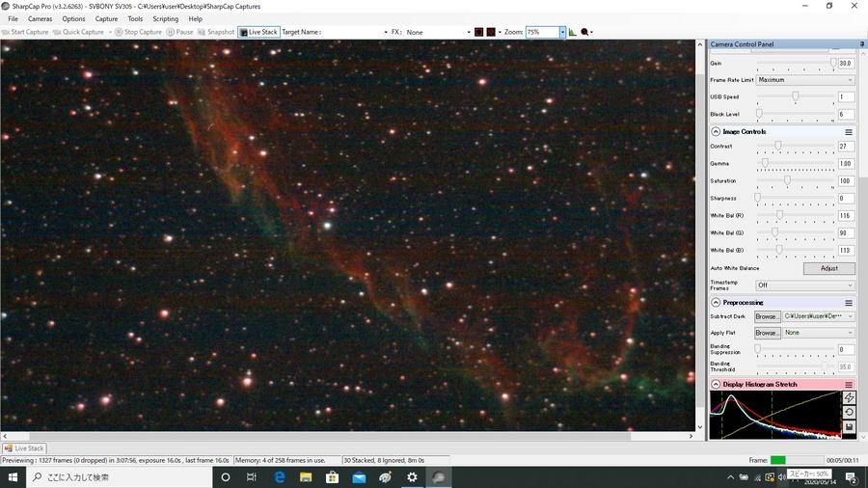
Task: Browse for a Subtract Dark file
Action: tap(768, 316)
